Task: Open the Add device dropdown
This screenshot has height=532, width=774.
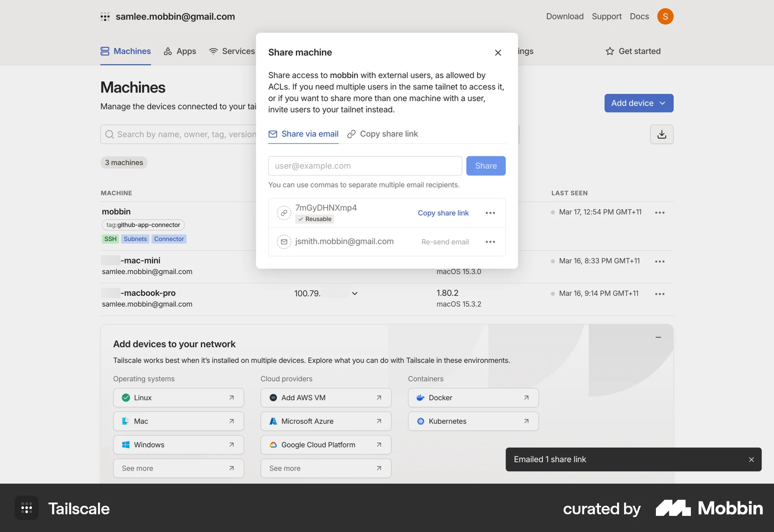Action: tap(638, 103)
